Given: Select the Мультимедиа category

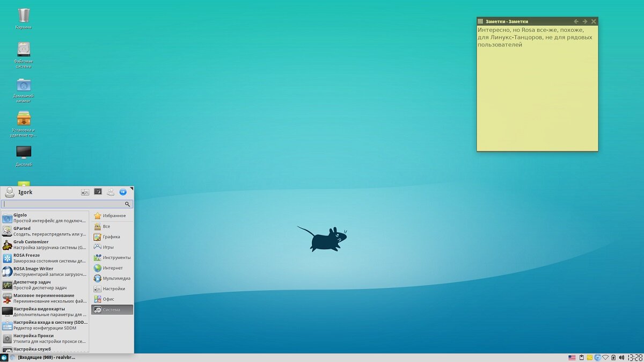Looking at the screenshot, I should pyautogui.click(x=112, y=278).
